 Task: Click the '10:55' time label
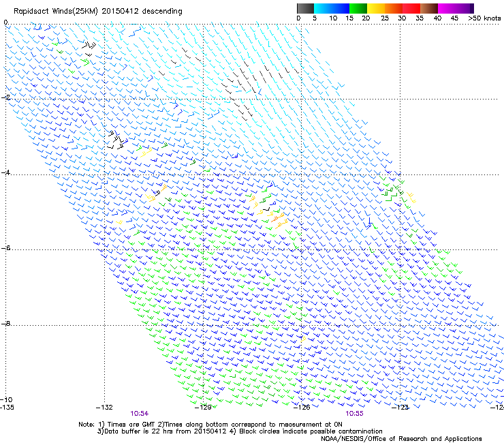pyautogui.click(x=354, y=414)
